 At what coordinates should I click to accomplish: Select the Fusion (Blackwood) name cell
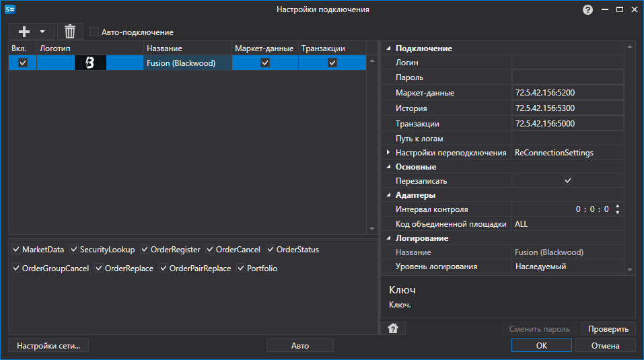(x=188, y=63)
